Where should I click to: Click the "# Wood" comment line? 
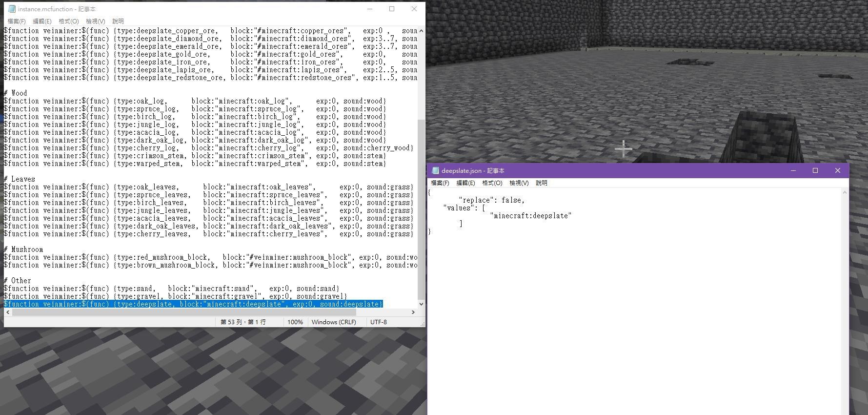coord(16,93)
